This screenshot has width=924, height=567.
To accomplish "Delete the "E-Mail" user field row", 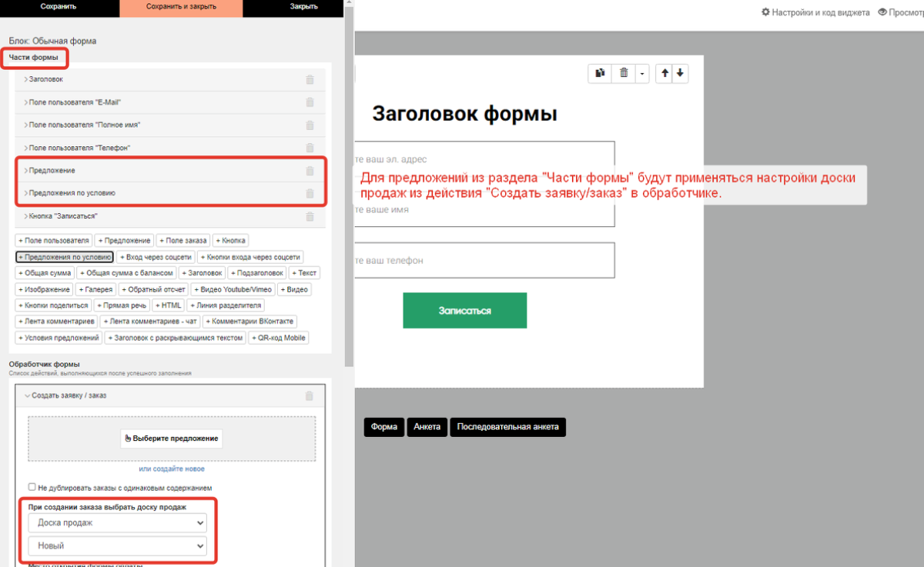I will click(310, 102).
